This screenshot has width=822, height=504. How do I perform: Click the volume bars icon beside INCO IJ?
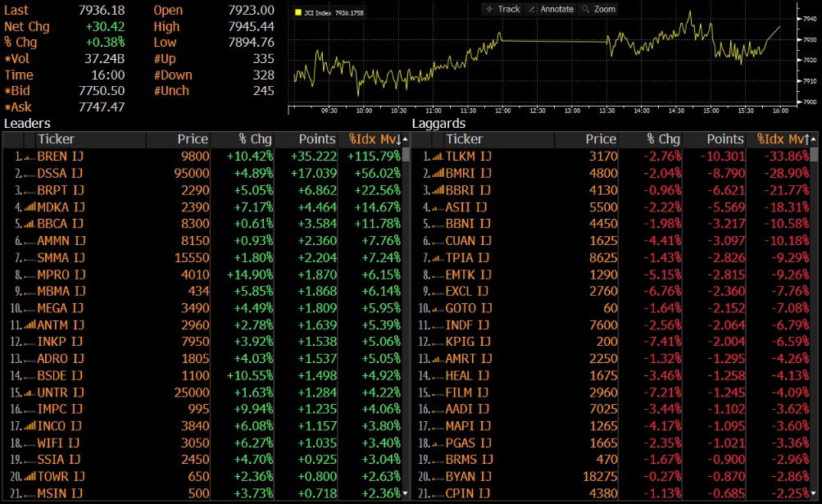tap(30, 426)
